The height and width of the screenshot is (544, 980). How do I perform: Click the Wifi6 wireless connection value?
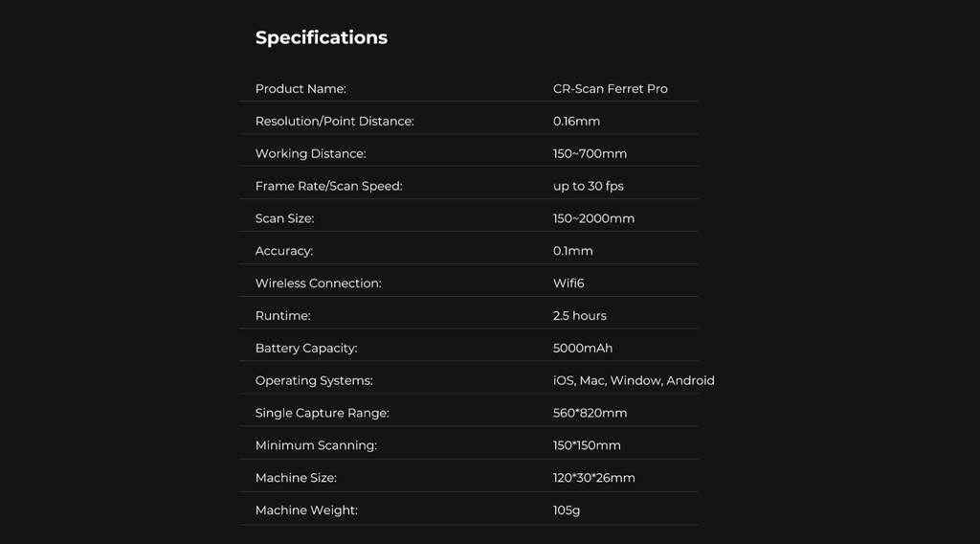click(x=568, y=283)
